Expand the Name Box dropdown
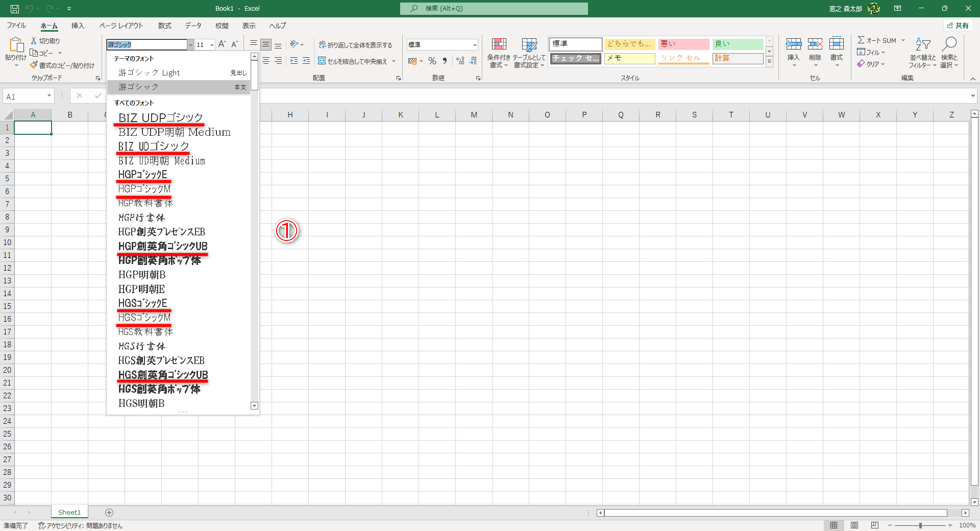Image resolution: width=980 pixels, height=531 pixels. (49, 96)
